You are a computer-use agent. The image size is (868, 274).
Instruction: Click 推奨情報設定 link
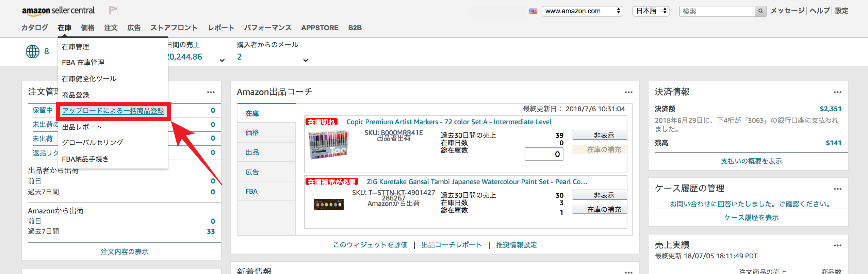click(x=516, y=245)
